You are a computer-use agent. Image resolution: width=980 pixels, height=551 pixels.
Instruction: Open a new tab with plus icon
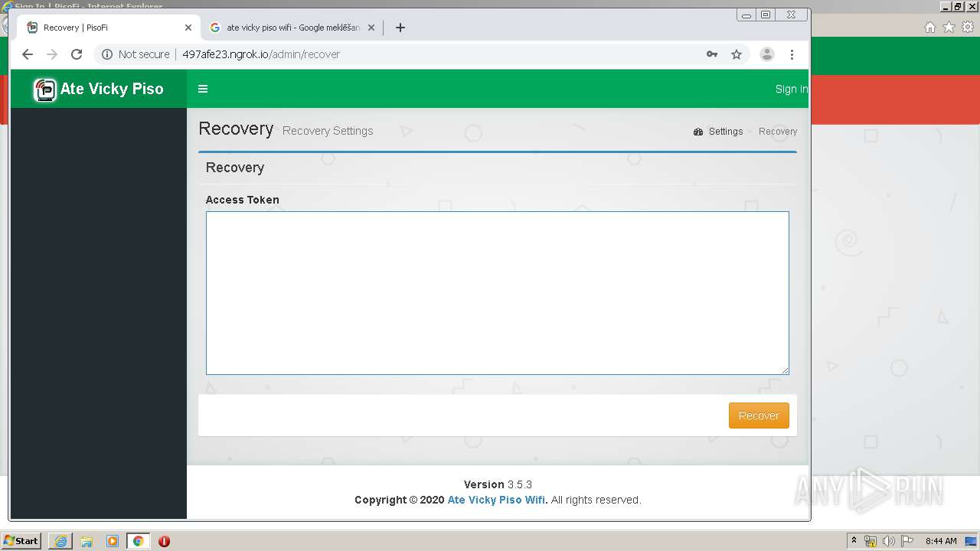[x=400, y=28]
